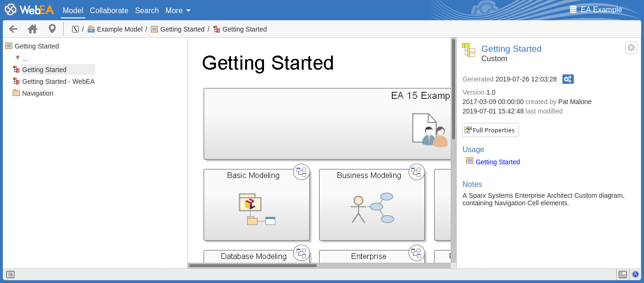Open the Collaborate menu
This screenshot has width=644, height=283.
[x=109, y=10]
